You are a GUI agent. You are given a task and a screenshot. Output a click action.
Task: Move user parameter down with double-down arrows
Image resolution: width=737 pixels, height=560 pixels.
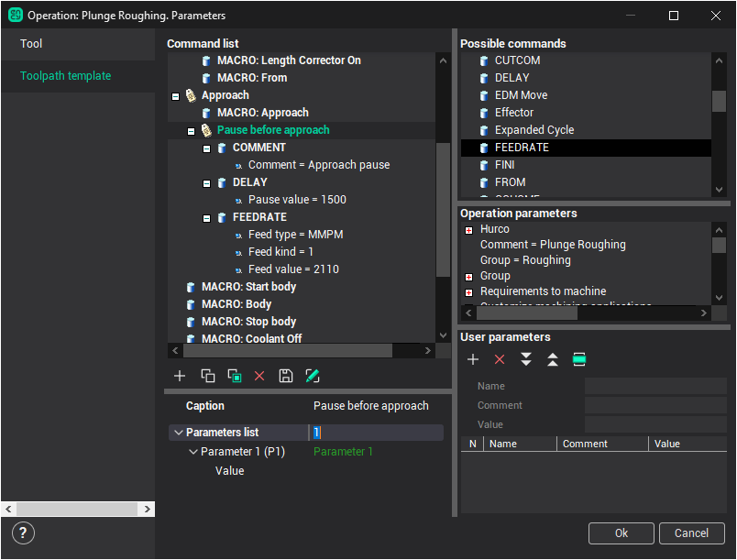click(526, 359)
